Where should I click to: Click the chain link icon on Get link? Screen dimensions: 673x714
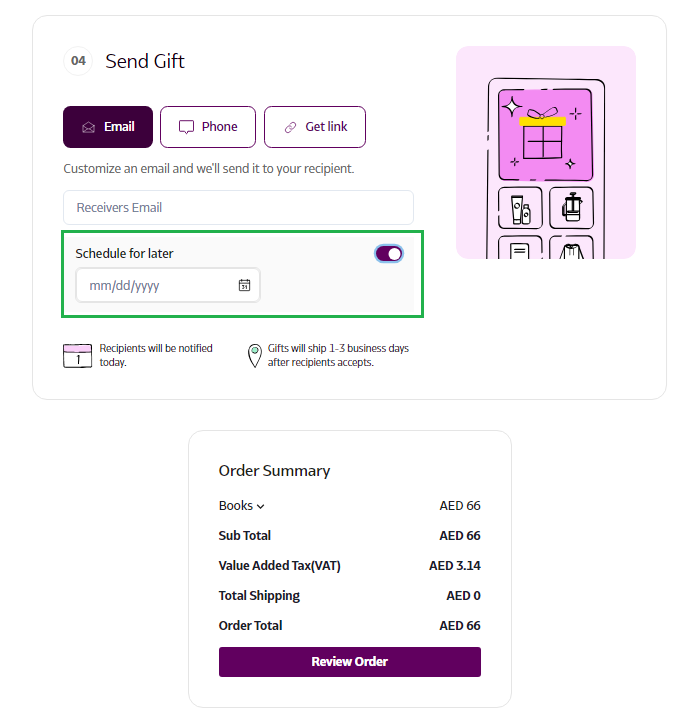point(290,128)
